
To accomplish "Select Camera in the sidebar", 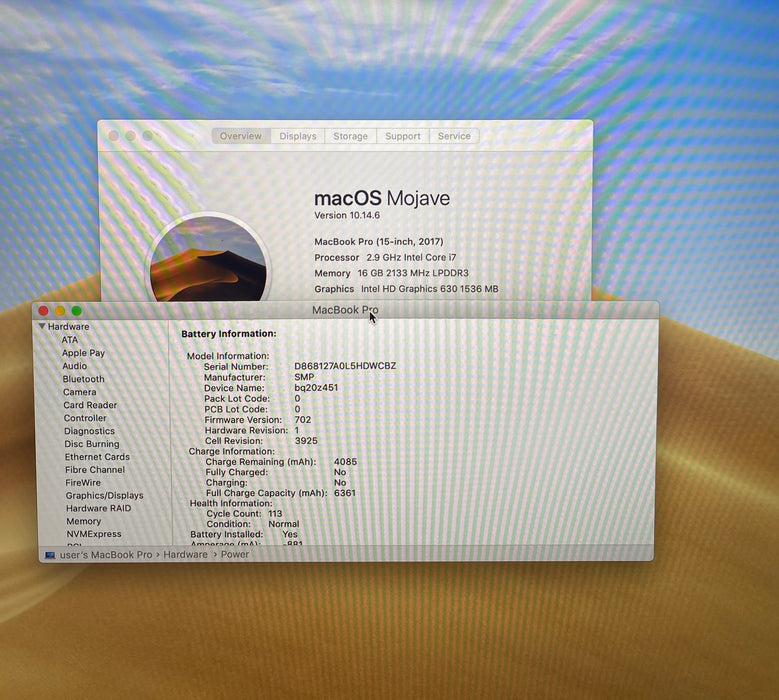I will (79, 392).
